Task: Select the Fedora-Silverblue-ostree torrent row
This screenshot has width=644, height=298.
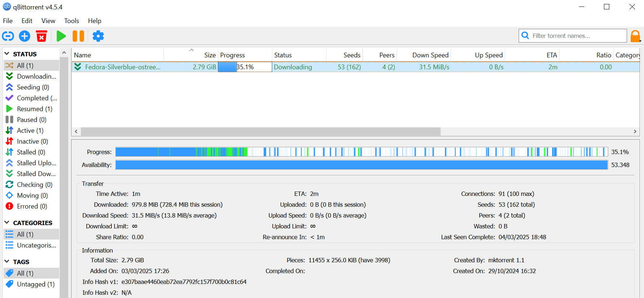Action: (356, 67)
